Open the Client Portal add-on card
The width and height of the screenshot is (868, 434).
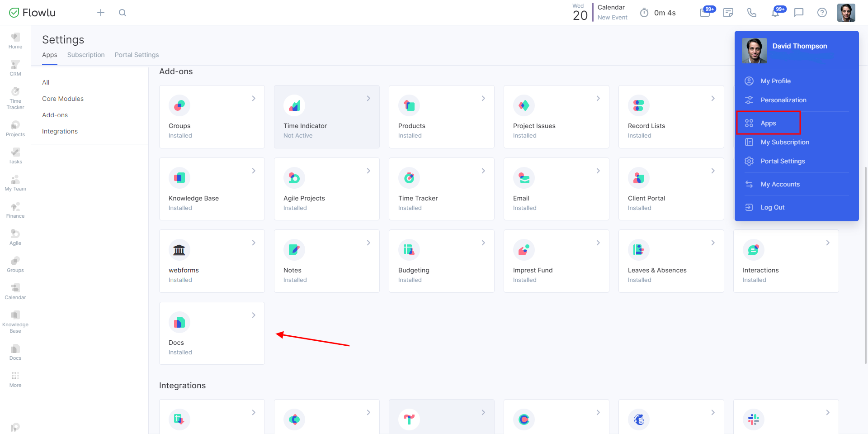pos(671,189)
